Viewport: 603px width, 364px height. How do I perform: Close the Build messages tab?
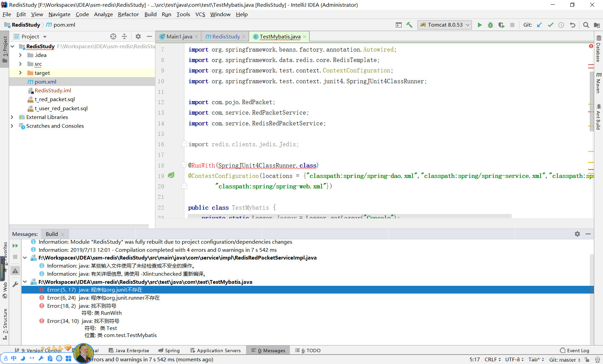pyautogui.click(x=62, y=234)
